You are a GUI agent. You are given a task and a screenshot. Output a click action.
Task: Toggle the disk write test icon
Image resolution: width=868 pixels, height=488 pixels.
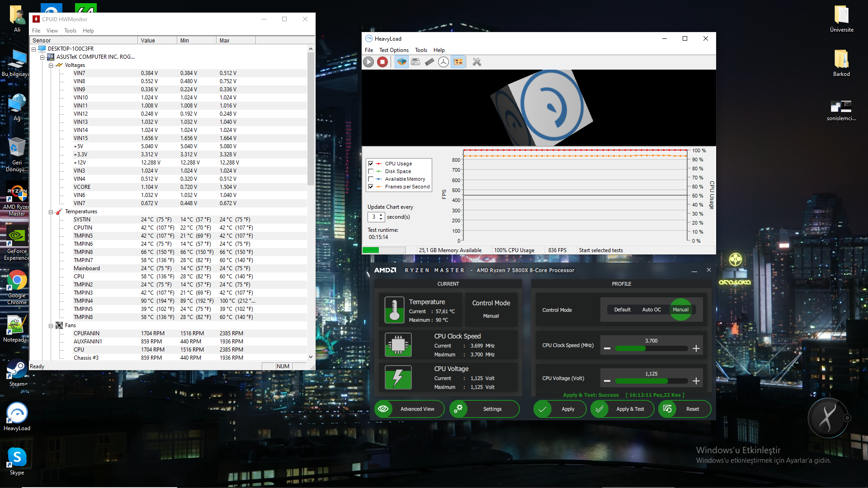415,62
